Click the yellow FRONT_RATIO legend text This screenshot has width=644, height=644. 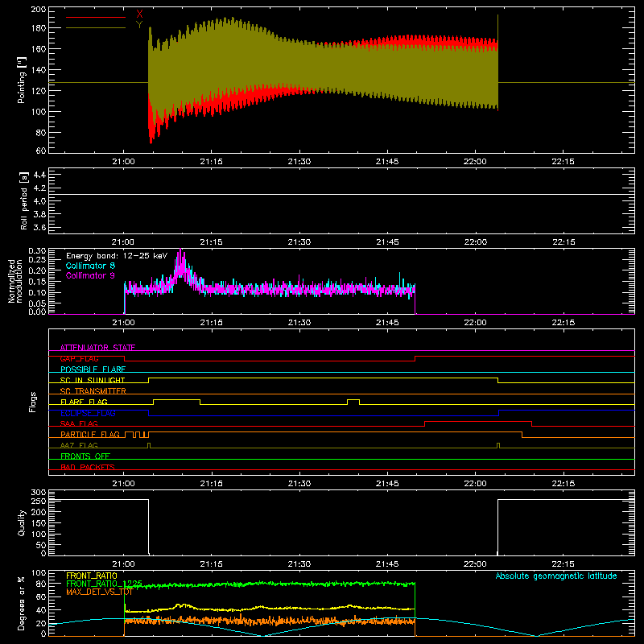click(92, 576)
